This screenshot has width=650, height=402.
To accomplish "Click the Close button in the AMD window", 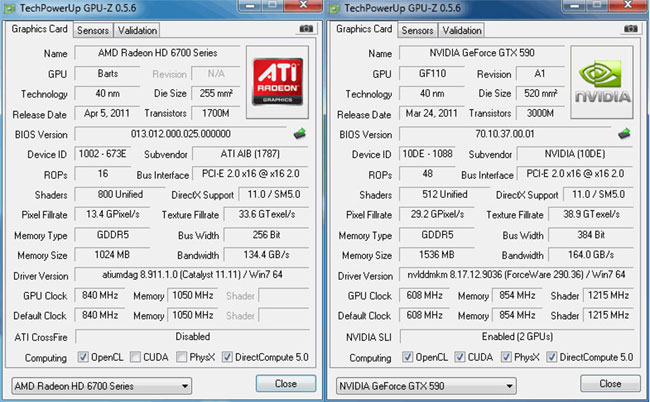I will pyautogui.click(x=286, y=383).
